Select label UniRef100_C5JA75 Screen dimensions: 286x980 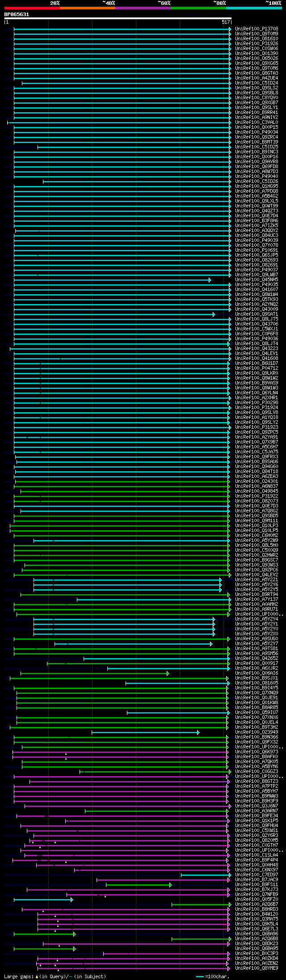tap(257, 452)
